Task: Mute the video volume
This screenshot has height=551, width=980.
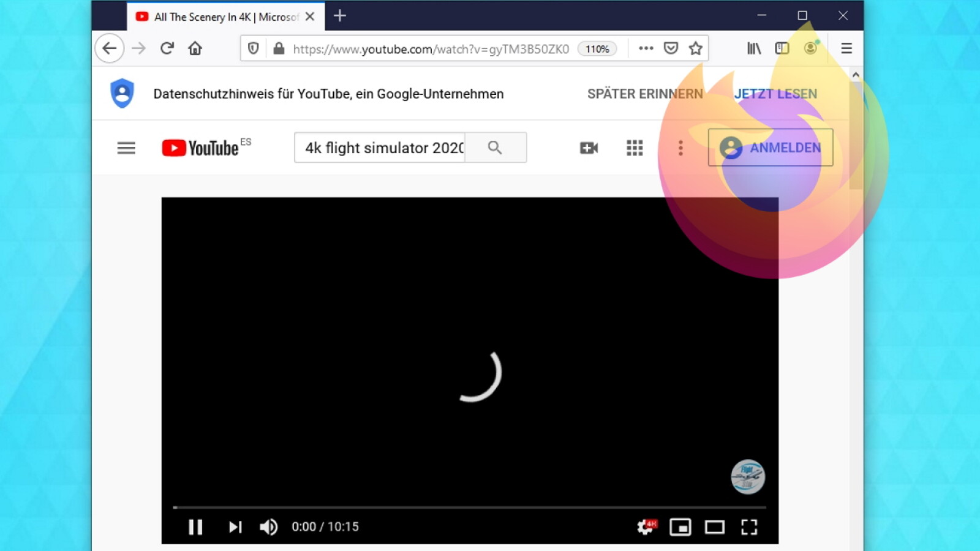Action: (268, 527)
